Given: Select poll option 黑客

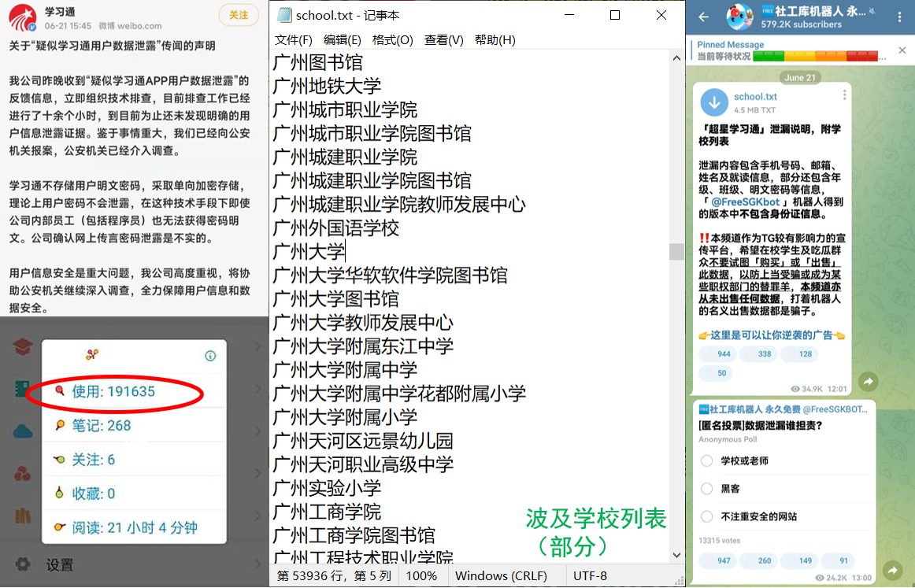Looking at the screenshot, I should coord(721,489).
